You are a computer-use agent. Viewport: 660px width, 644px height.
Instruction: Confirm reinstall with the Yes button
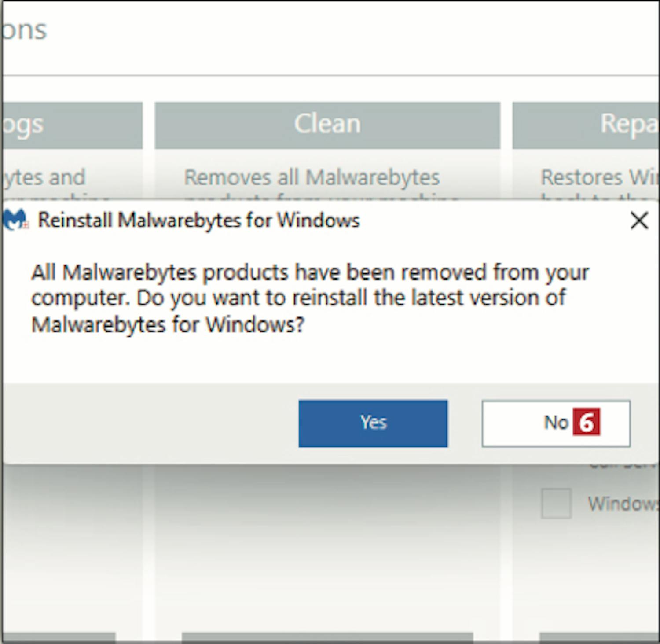click(373, 423)
